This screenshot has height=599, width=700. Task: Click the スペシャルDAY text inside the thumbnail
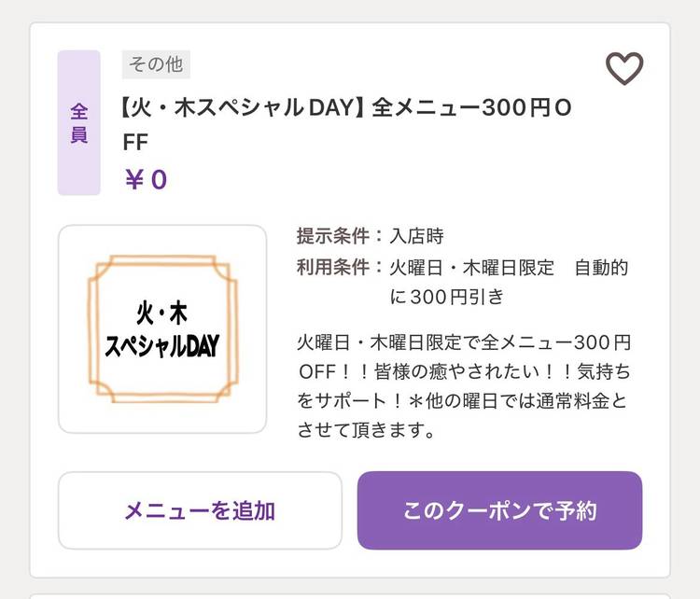(162, 347)
